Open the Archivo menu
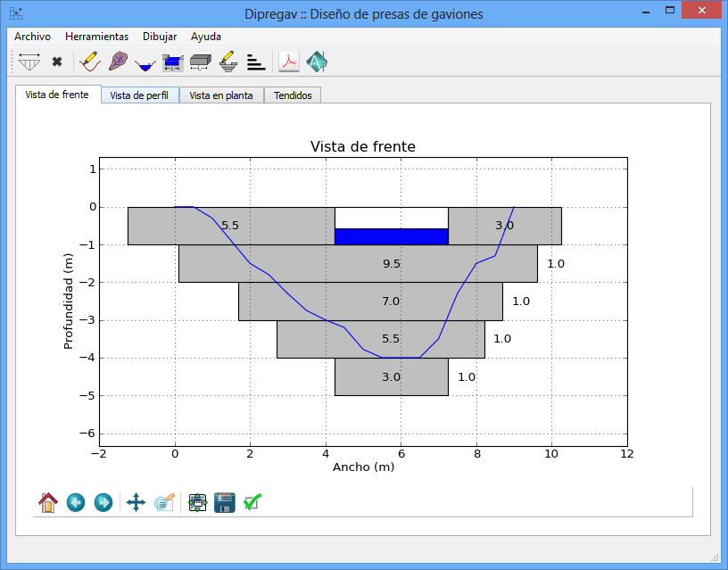Screen dimensions: 728x570 [32, 37]
